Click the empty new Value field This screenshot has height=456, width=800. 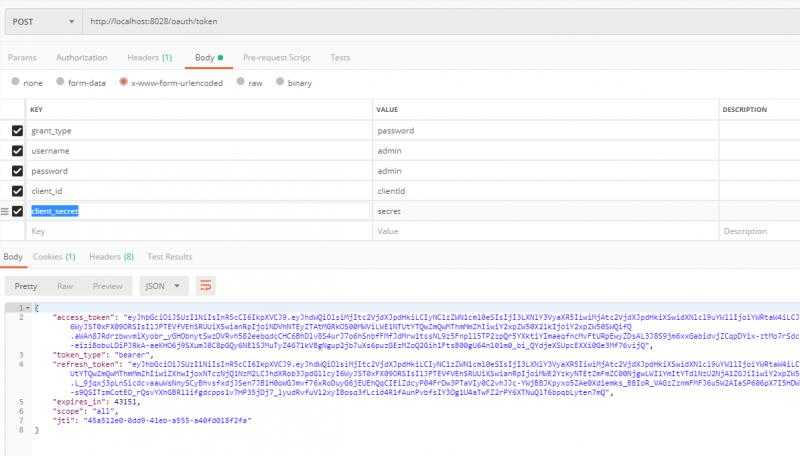point(545,231)
